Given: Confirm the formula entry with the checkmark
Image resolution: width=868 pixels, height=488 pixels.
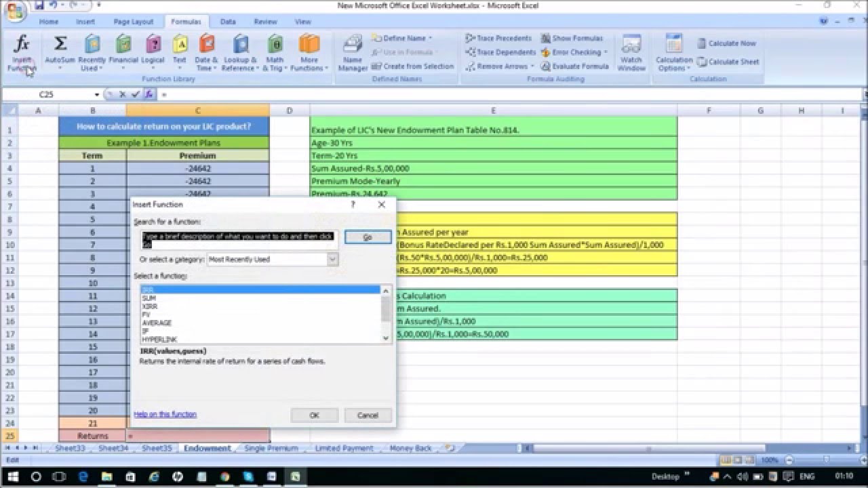Looking at the screenshot, I should click(x=136, y=95).
